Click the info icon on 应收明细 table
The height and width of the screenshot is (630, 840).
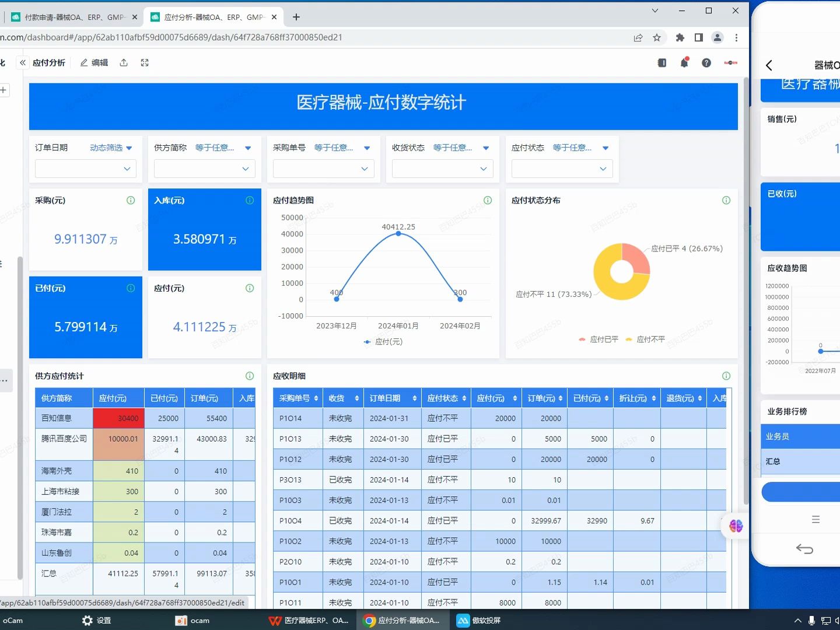coord(726,376)
